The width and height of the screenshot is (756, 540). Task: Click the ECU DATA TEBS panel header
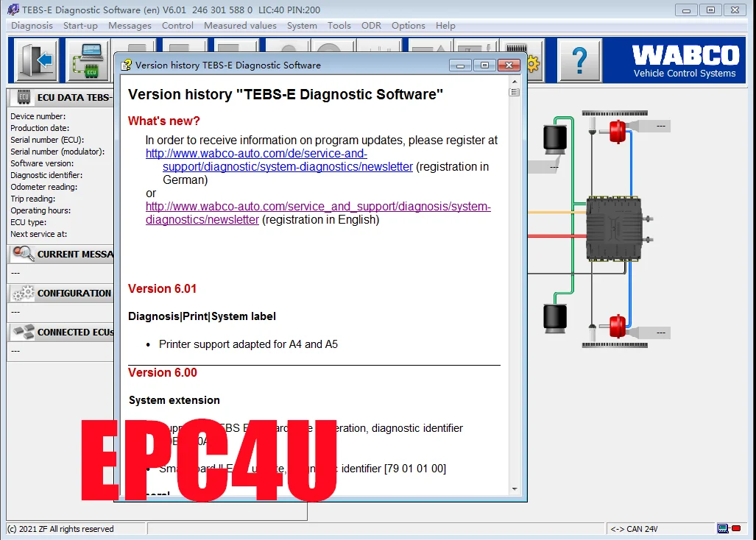(x=61, y=97)
